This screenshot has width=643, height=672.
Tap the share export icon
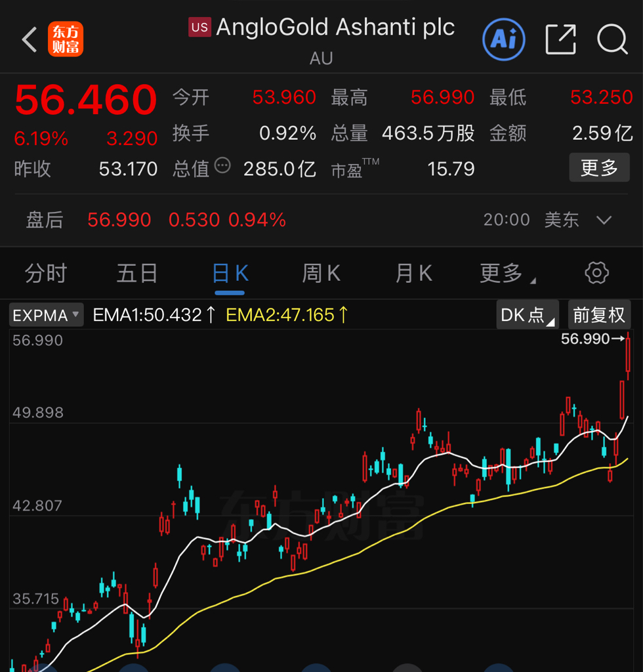560,39
